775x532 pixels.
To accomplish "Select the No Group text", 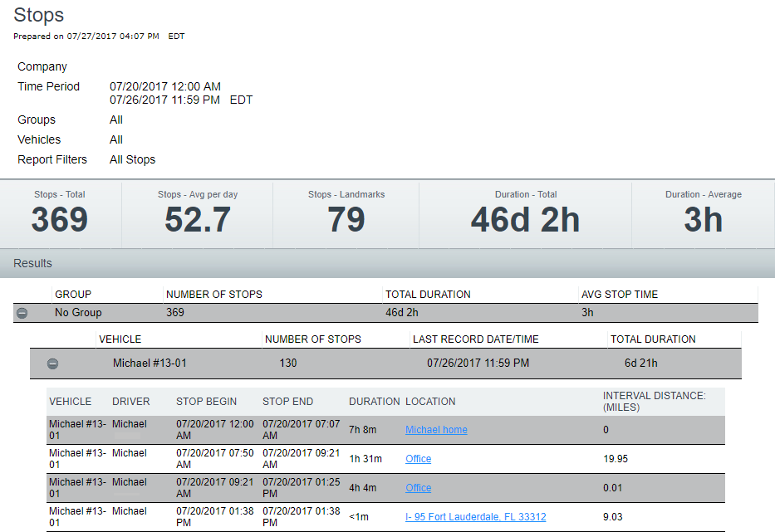I will tap(78, 313).
